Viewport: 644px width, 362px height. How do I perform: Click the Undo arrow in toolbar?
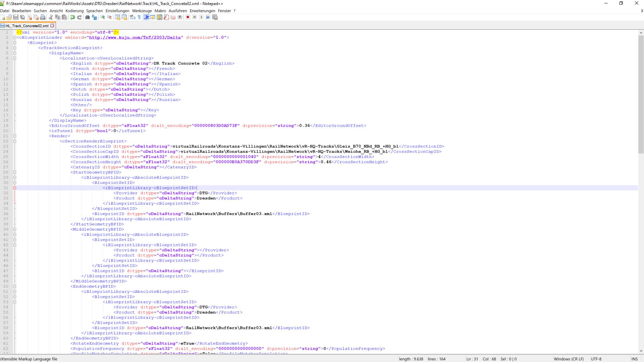point(73,17)
